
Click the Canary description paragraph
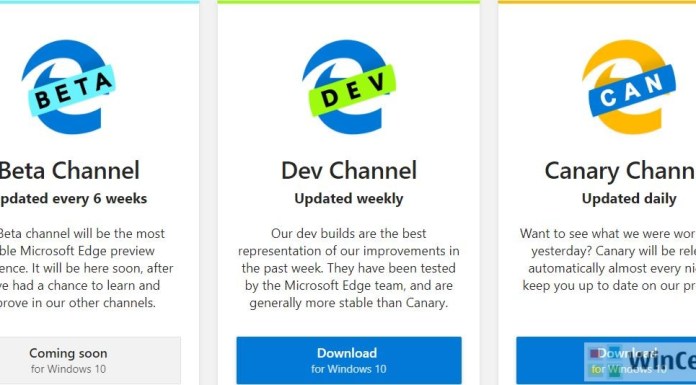pos(608,259)
